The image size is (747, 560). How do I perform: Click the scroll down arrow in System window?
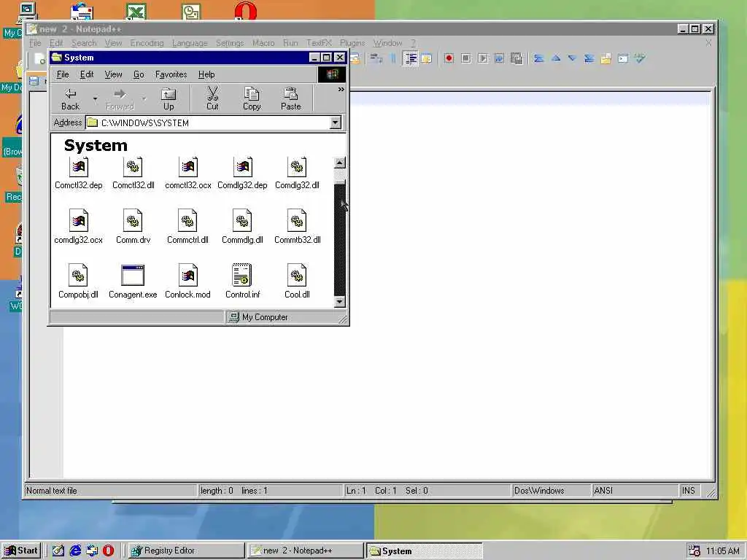coord(340,301)
